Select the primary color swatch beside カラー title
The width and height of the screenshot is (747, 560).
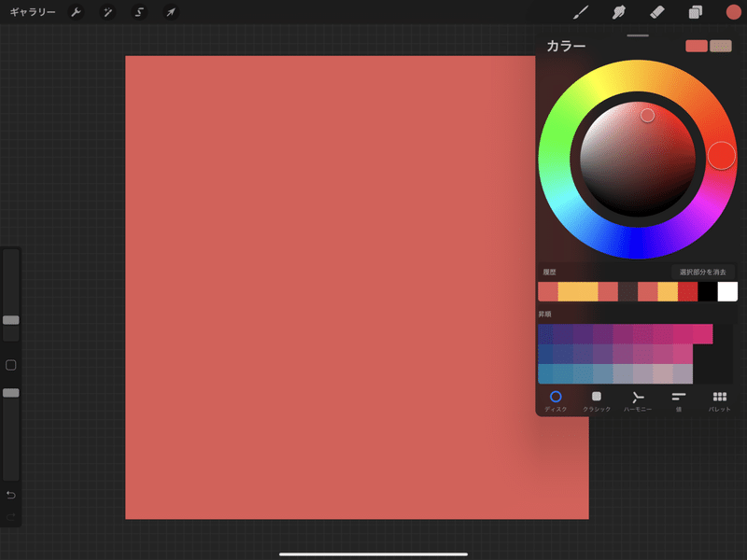[x=696, y=46]
